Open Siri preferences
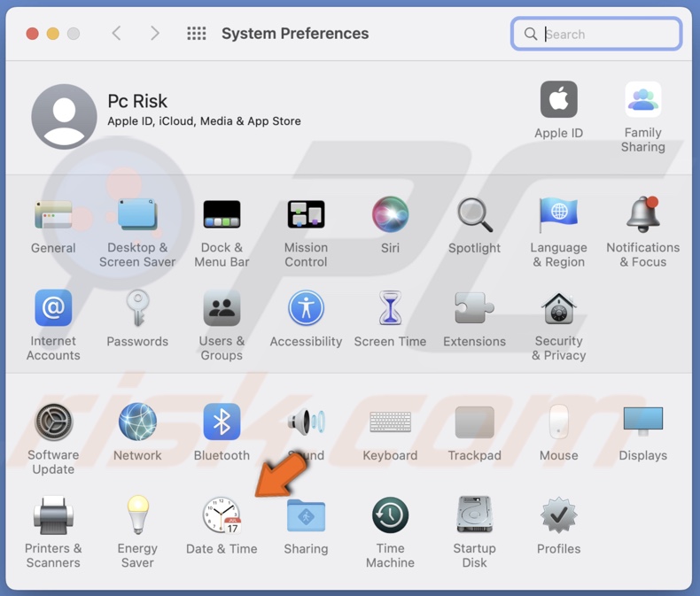 tap(390, 216)
